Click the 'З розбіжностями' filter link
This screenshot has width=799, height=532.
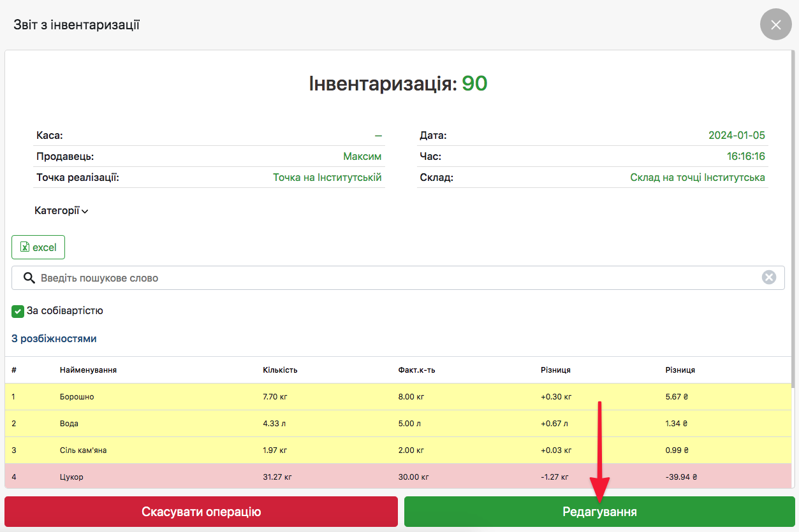(x=54, y=338)
